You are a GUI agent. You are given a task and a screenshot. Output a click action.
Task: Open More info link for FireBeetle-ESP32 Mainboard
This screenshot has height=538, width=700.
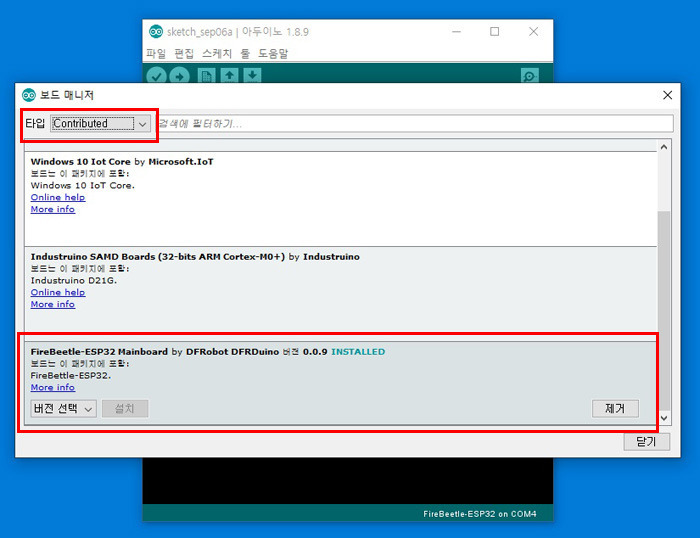point(53,388)
